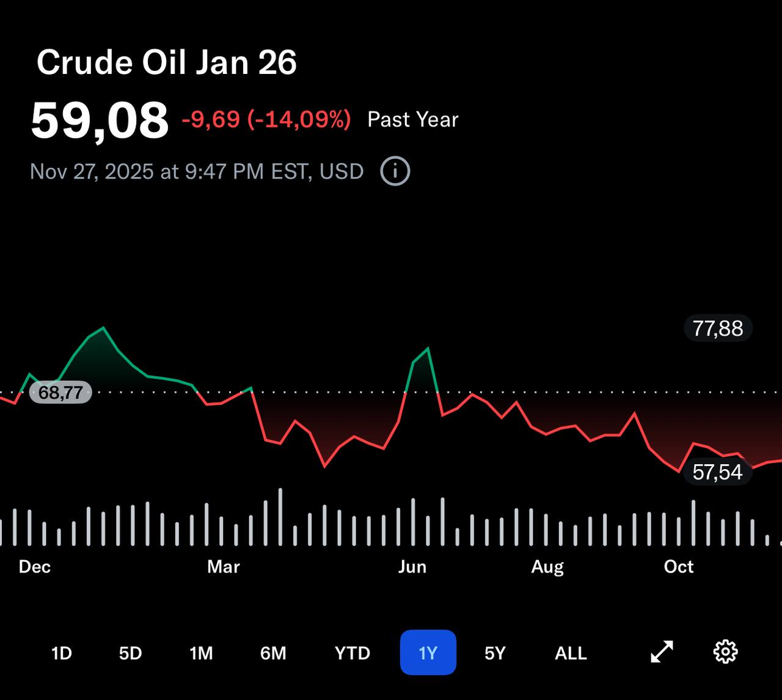
Task: Switch to the 6M chart view
Action: (274, 652)
